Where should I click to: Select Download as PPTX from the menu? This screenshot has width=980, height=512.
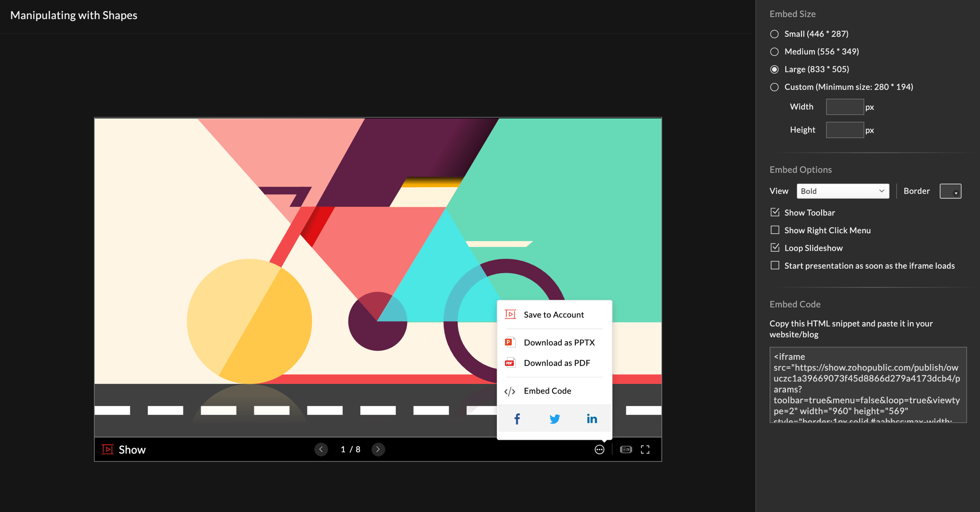pyautogui.click(x=560, y=342)
